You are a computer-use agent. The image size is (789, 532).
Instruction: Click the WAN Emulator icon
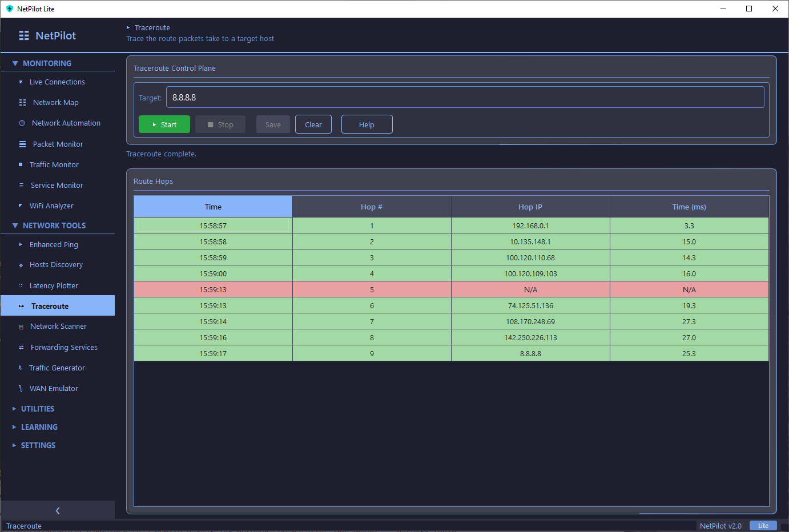pyautogui.click(x=21, y=389)
